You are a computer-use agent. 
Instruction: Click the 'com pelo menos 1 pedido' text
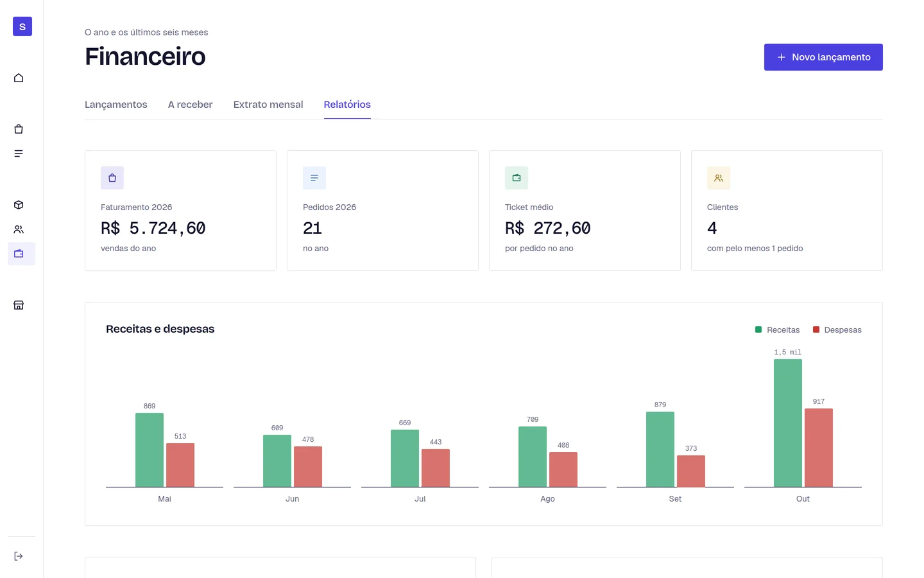[755, 249]
